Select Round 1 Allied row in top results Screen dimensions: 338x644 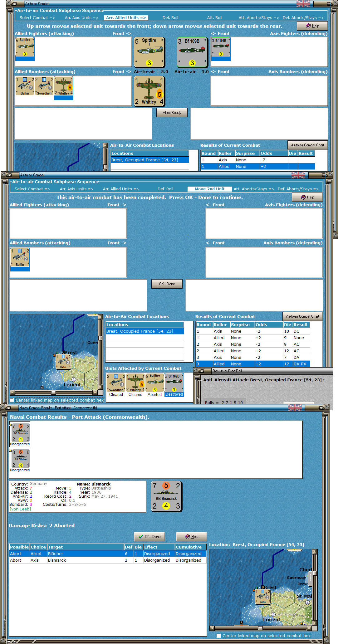(x=258, y=167)
